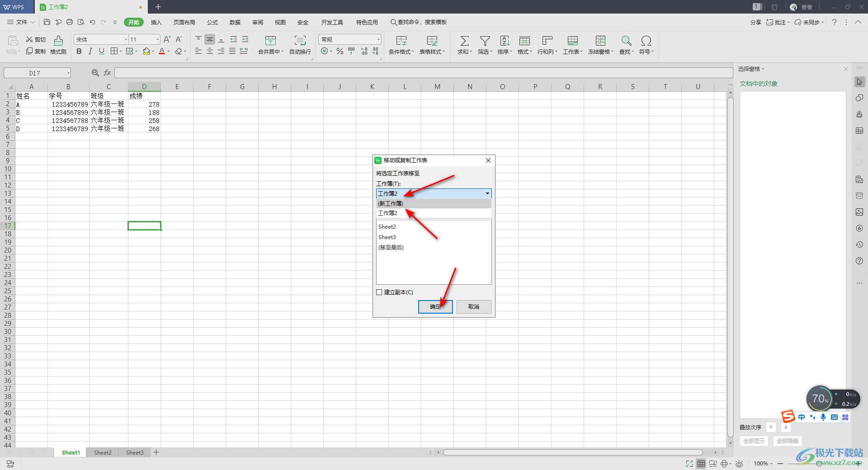Expand the font color dropdown arrow
The width and height of the screenshot is (868, 470).
click(169, 52)
